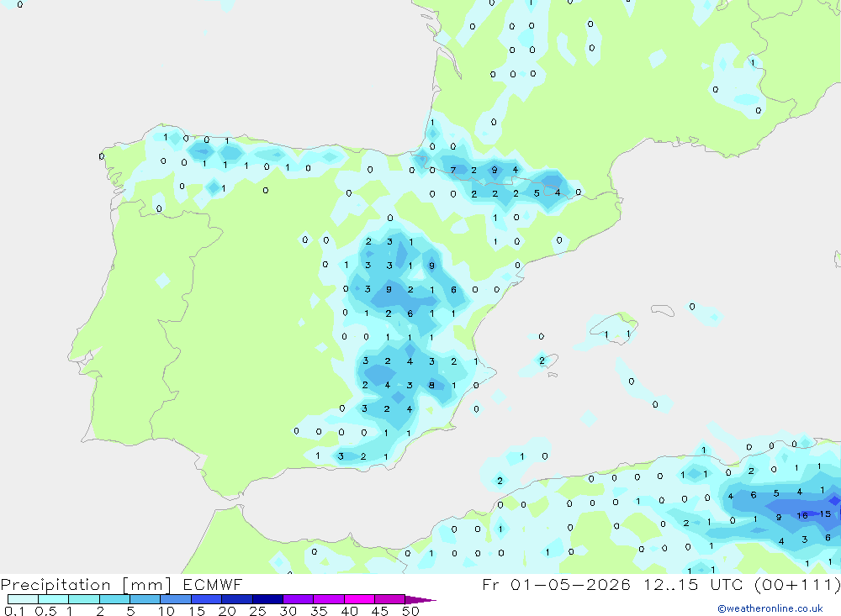
Task: Click the legend label '35'
Action: tap(319, 611)
